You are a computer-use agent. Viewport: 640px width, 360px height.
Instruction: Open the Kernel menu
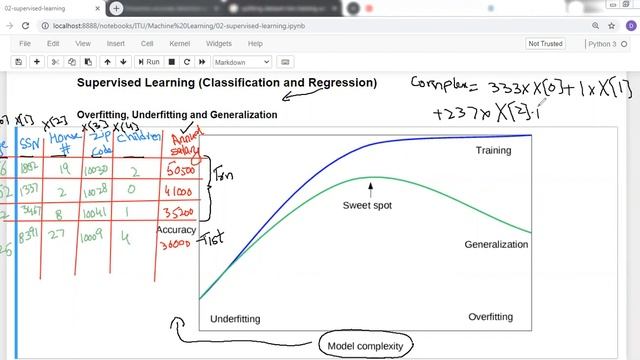[x=180, y=44]
